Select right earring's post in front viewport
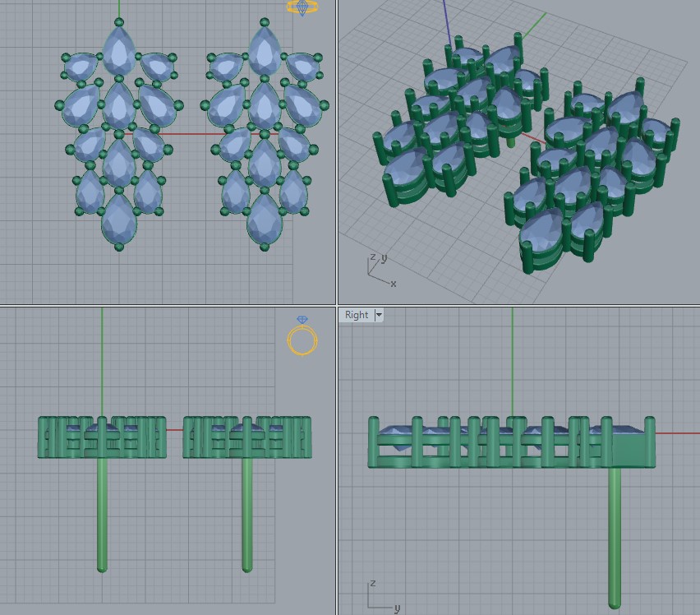 [246, 515]
